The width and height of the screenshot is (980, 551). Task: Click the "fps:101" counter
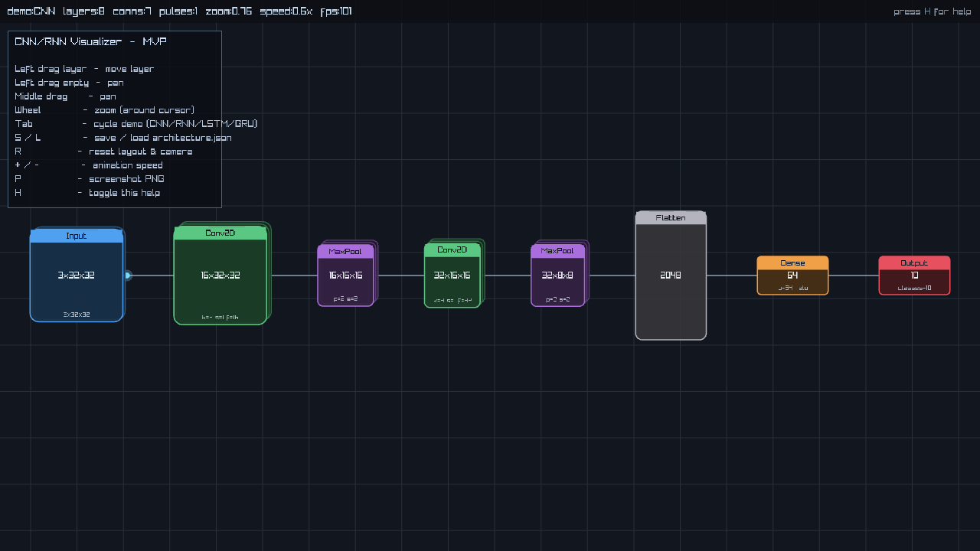[x=336, y=11]
